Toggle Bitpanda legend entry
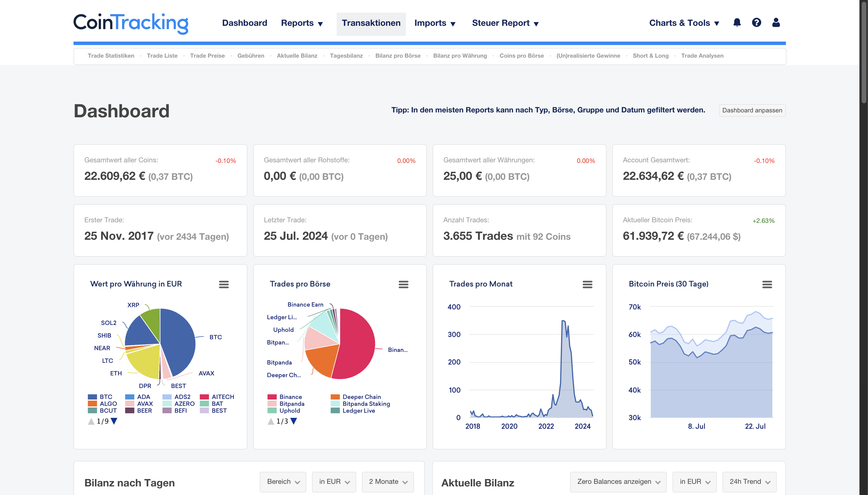The height and width of the screenshot is (495, 868). (x=286, y=404)
